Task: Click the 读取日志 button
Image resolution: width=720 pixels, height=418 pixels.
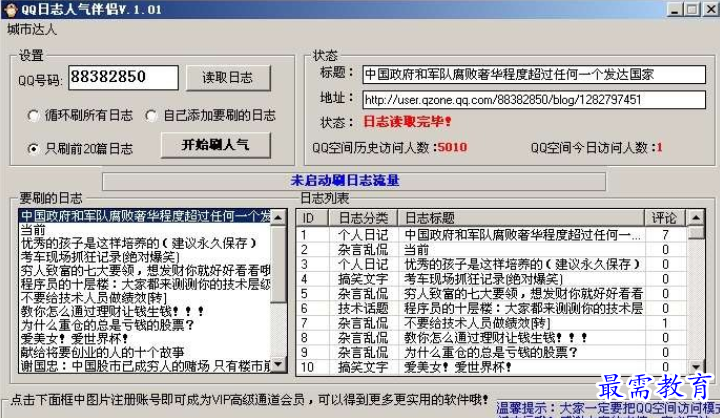Action: point(228,78)
